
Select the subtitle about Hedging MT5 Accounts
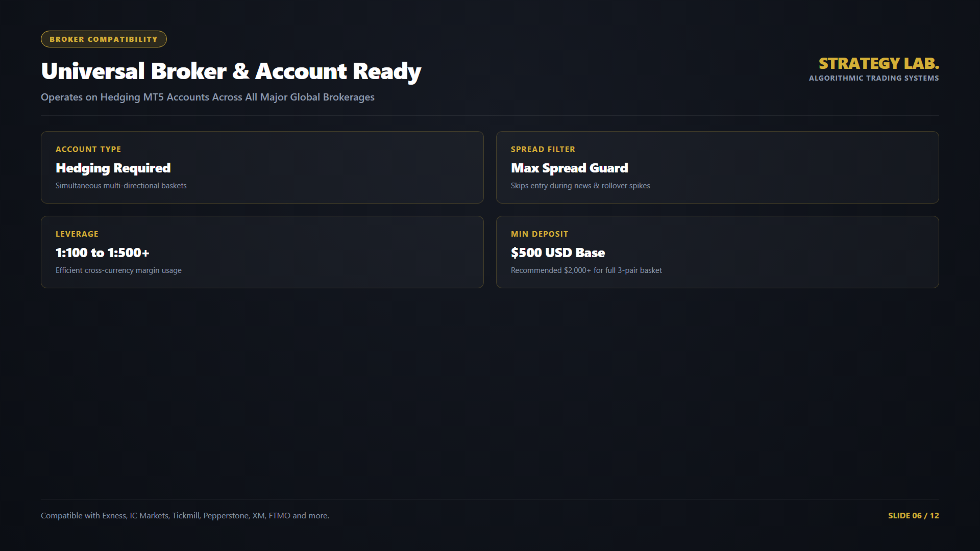(208, 97)
